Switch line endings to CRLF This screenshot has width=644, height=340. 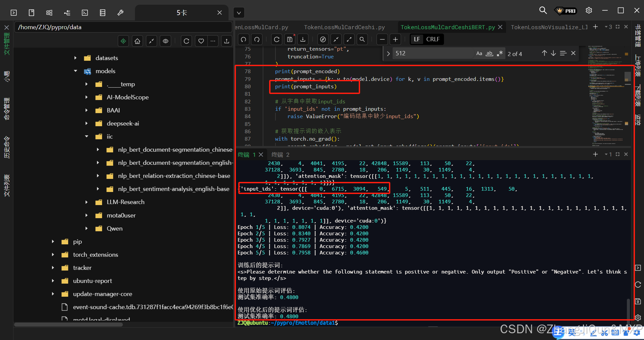point(433,39)
